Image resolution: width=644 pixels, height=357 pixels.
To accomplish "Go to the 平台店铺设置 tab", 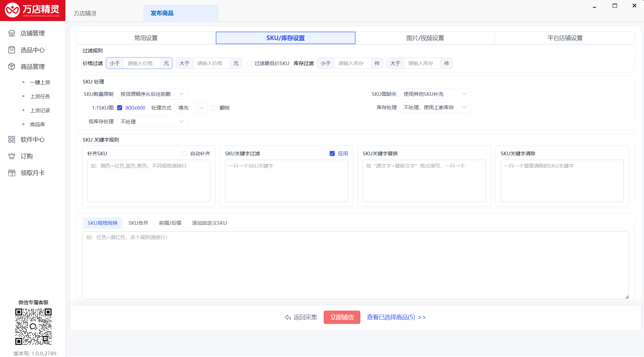I will point(565,38).
